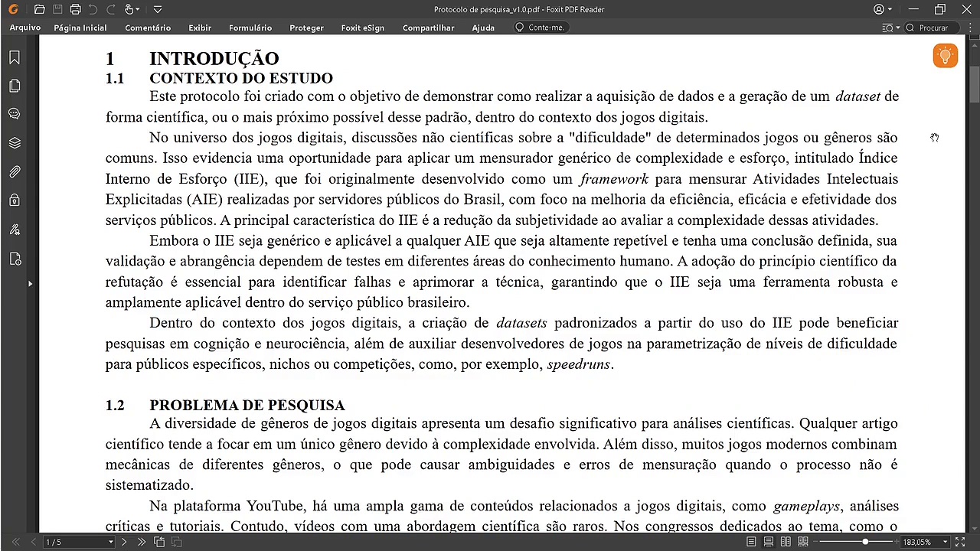Select the Hand tool icon

(129, 9)
